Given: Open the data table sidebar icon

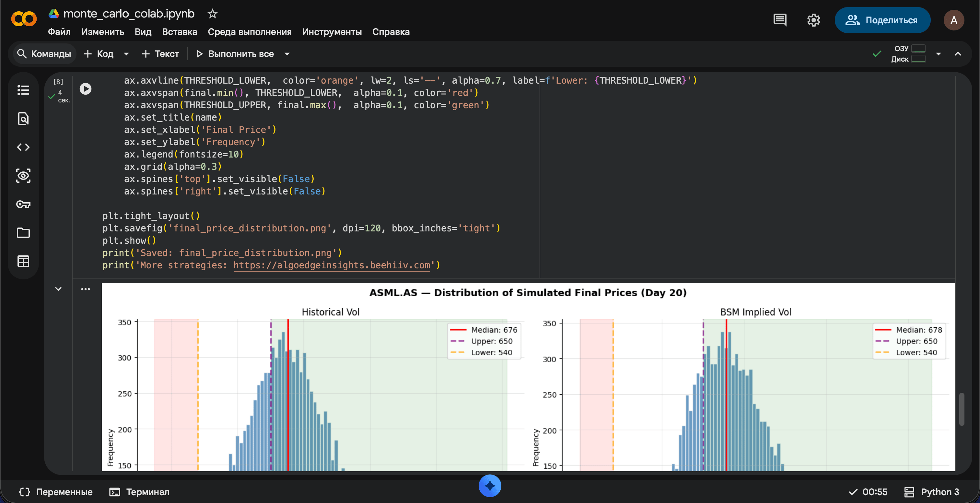Looking at the screenshot, I should (x=23, y=262).
